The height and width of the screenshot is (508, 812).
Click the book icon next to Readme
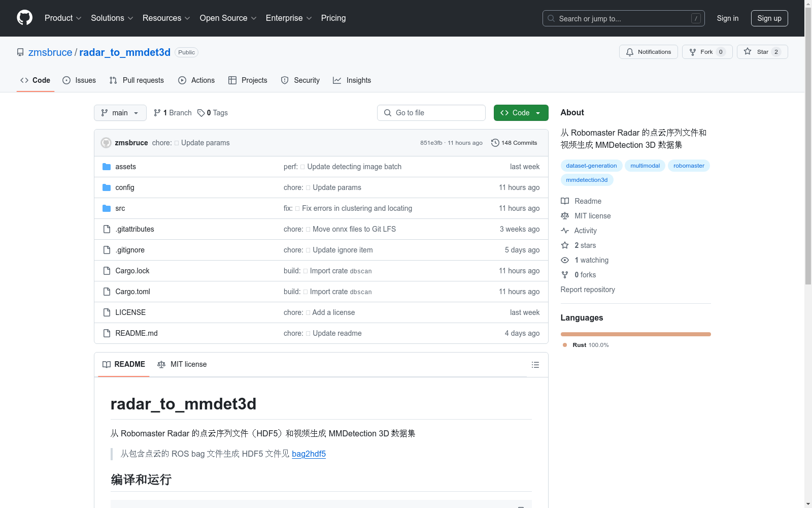[565, 201]
